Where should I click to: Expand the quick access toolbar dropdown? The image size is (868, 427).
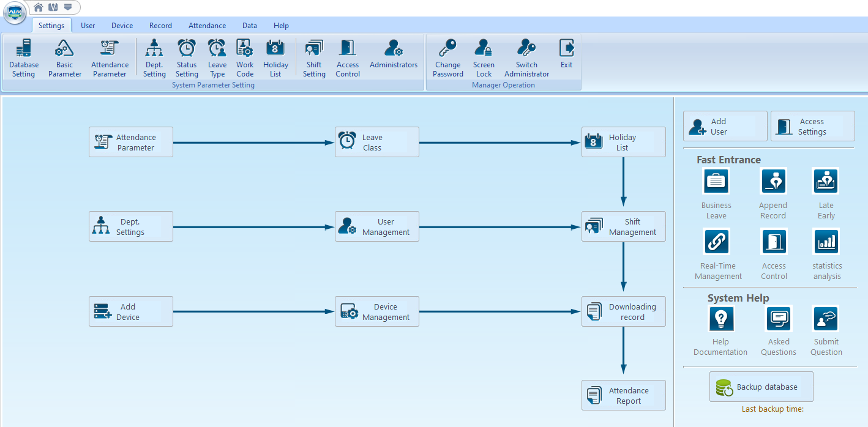[67, 7]
